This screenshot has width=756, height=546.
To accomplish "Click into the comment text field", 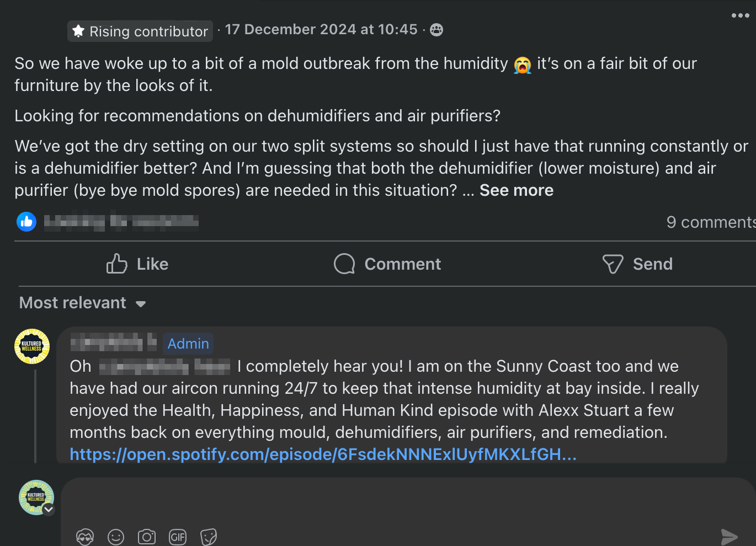I will pyautogui.click(x=386, y=502).
